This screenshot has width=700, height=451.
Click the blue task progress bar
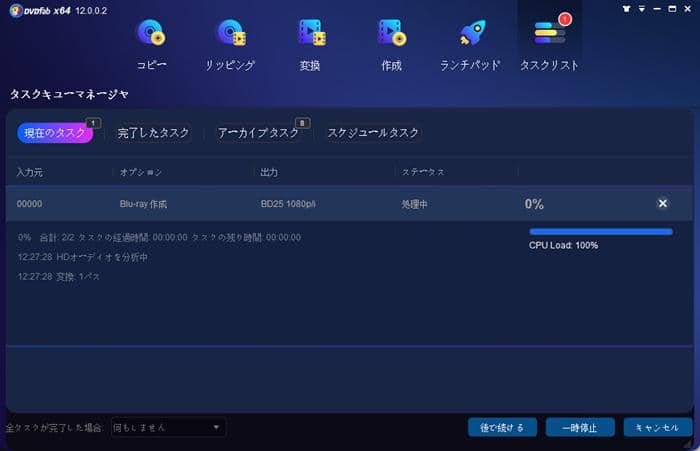(600, 231)
